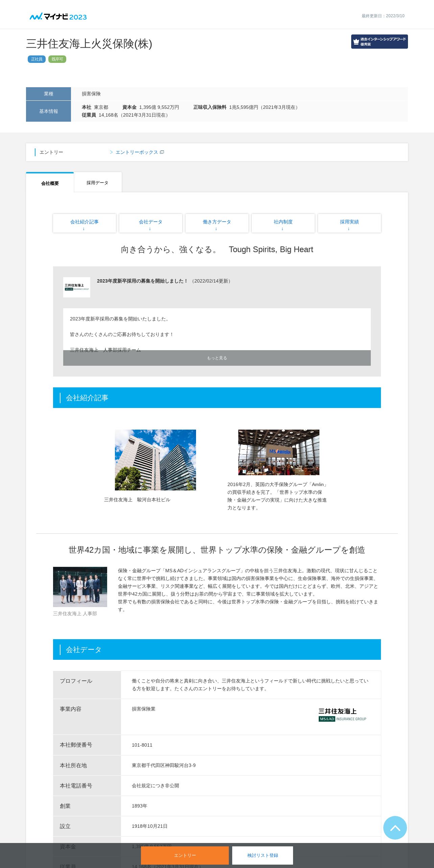Screen dimensions: 434x868
Task: Click the 過去インターンシップアワード優秀賞 badge
Action: click(379, 42)
